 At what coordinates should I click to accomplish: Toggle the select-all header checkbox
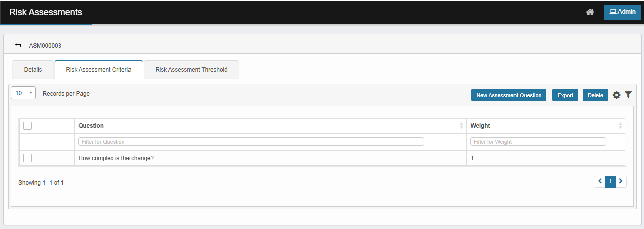coord(28,125)
